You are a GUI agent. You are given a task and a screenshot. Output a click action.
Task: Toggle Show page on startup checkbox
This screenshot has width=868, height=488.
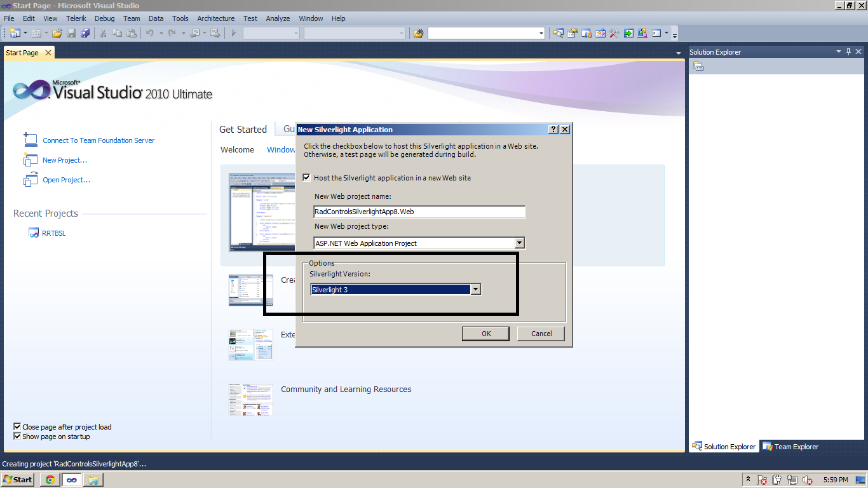pyautogui.click(x=17, y=437)
